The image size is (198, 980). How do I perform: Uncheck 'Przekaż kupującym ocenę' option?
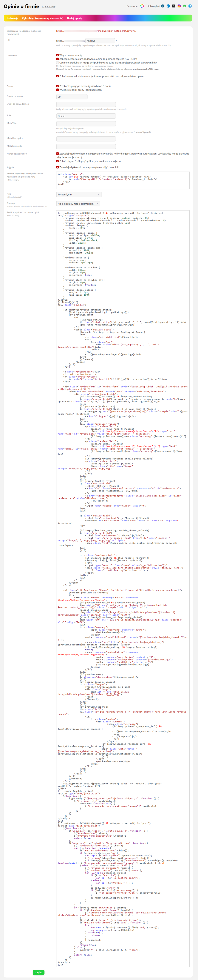(x=57, y=86)
